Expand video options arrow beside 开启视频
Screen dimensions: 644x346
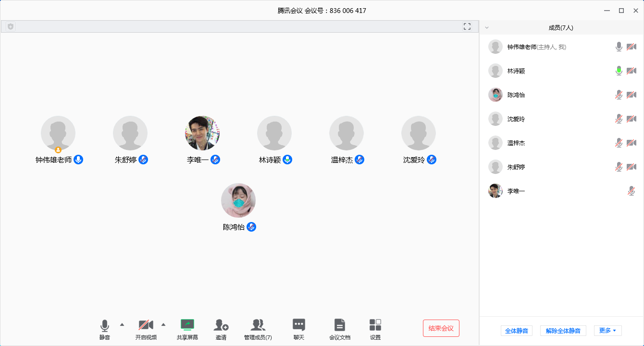tap(163, 324)
